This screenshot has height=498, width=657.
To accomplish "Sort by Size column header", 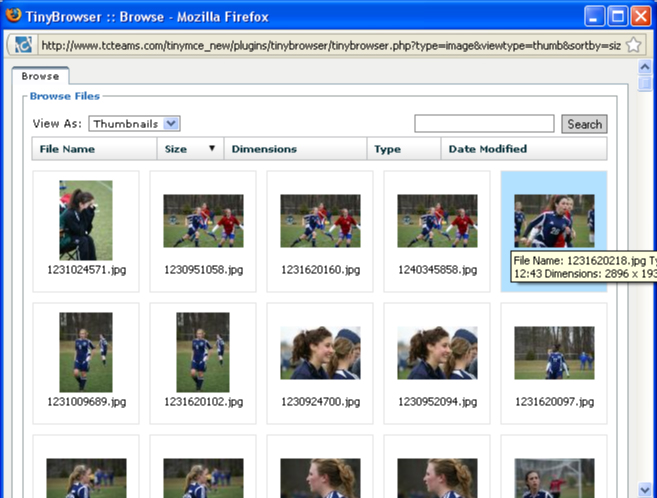I will click(190, 149).
